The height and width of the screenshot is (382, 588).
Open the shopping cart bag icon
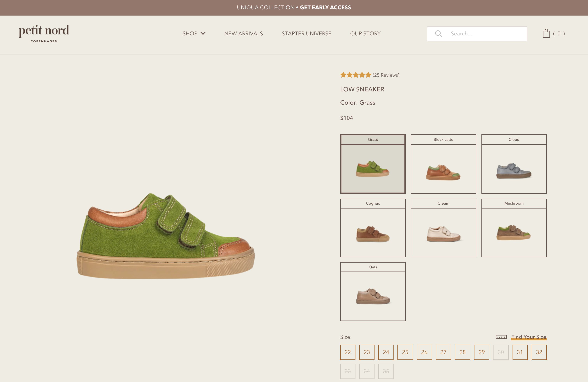tap(547, 33)
